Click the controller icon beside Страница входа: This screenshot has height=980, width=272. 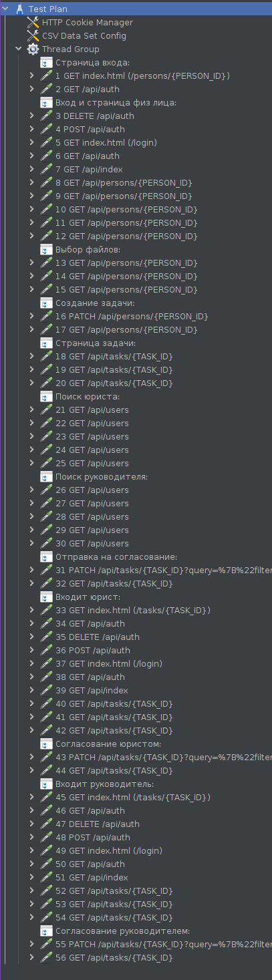click(46, 62)
